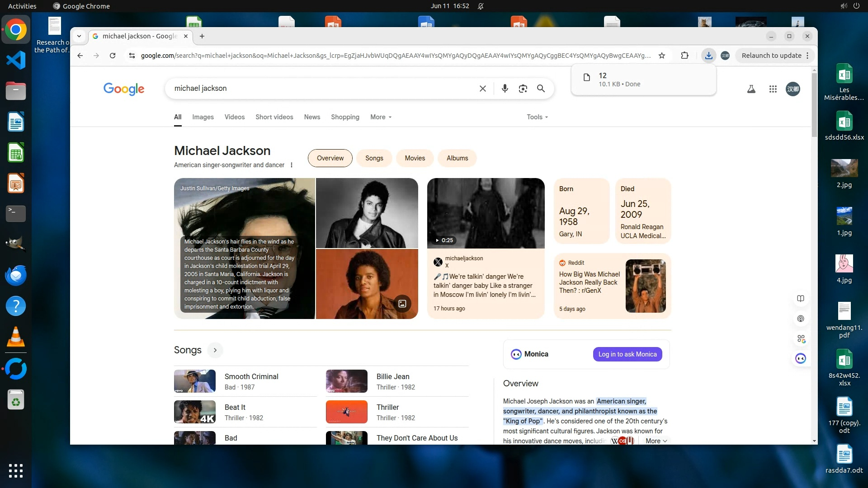Switch to the News search tab
The height and width of the screenshot is (488, 868).
(312, 117)
